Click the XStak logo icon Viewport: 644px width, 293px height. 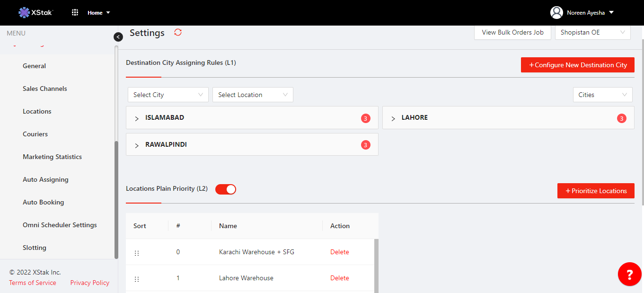(24, 13)
